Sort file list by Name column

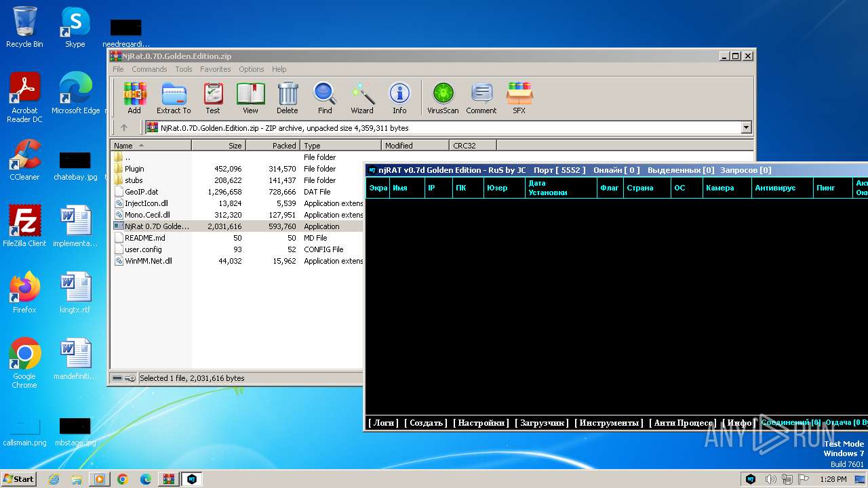(151, 145)
